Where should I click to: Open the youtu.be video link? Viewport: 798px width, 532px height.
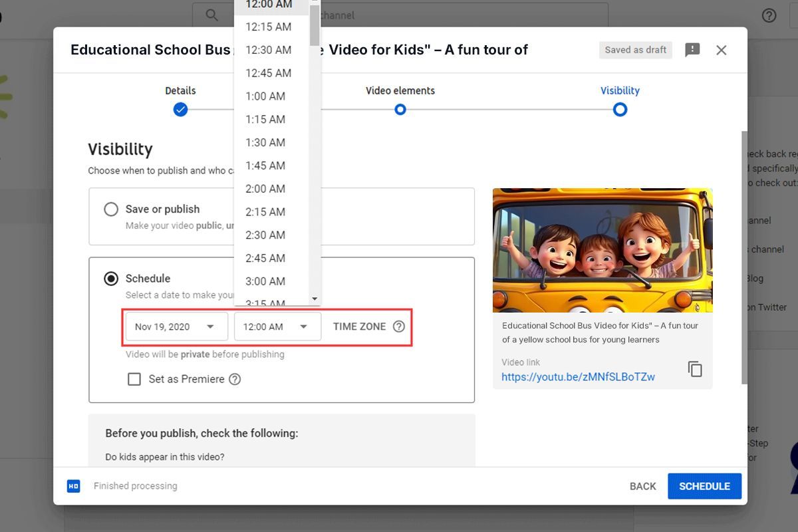tap(578, 377)
